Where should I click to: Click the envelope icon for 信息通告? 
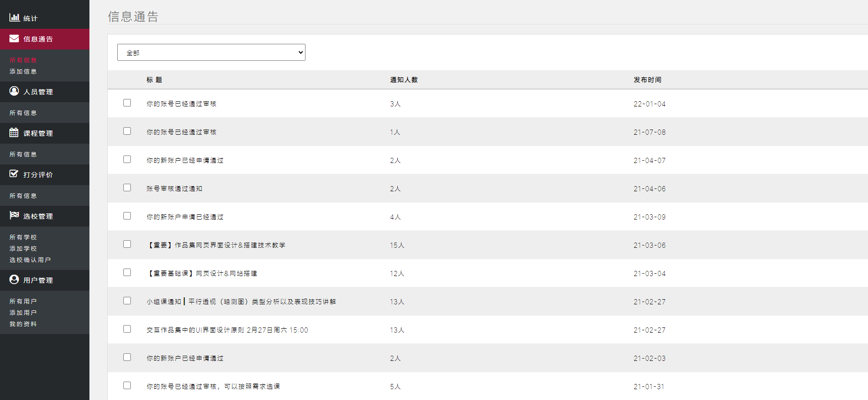click(14, 38)
